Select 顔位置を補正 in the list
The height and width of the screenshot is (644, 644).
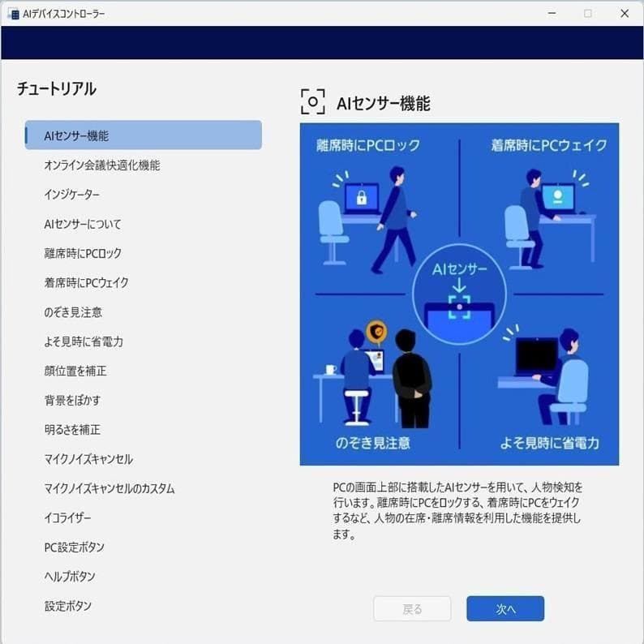tap(75, 371)
